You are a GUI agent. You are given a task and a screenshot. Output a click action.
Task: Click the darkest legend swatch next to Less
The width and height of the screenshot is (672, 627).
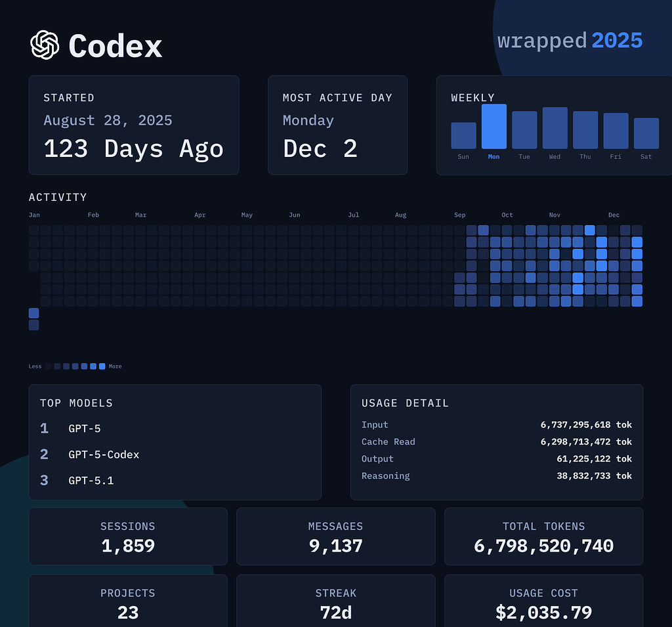49,366
